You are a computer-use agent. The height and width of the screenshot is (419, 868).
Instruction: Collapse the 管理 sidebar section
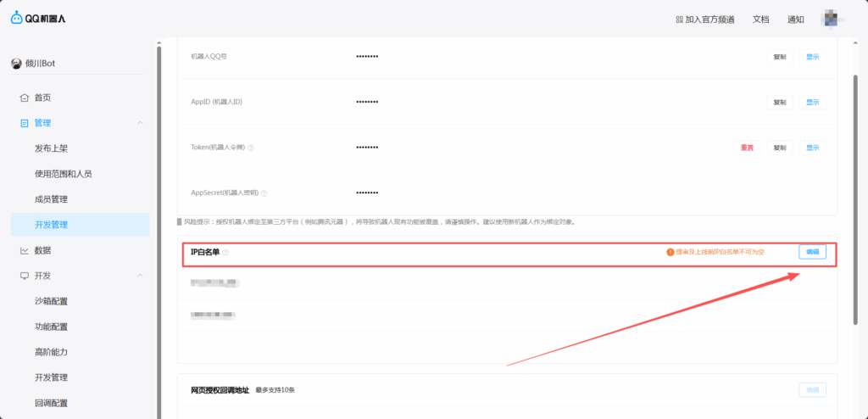(x=140, y=123)
